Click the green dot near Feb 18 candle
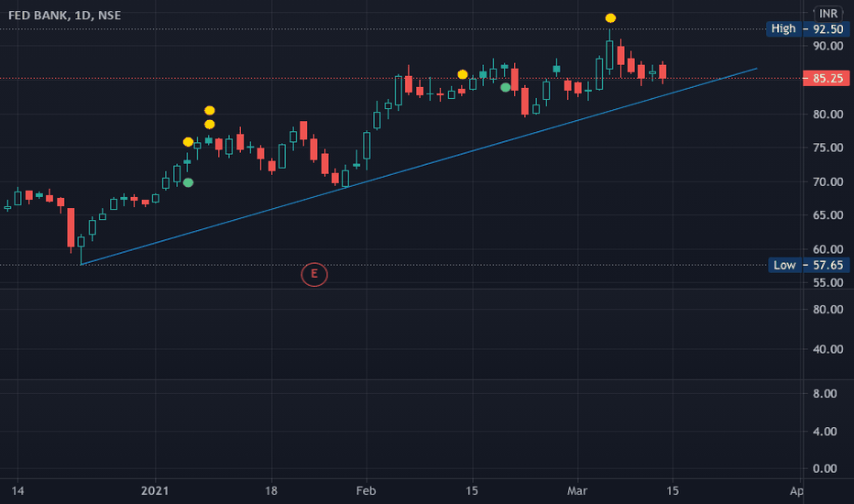This screenshot has height=504, width=854. 506,87
